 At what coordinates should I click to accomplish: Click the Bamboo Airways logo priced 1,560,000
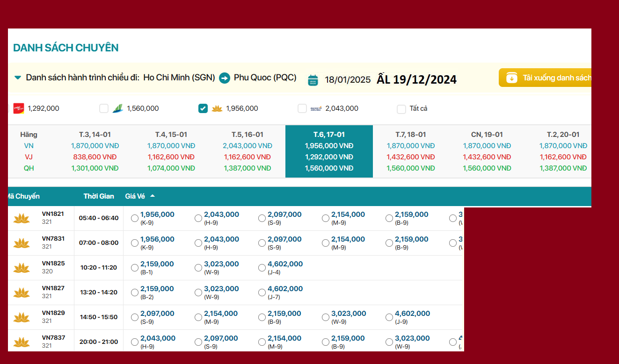pyautogui.click(x=117, y=108)
